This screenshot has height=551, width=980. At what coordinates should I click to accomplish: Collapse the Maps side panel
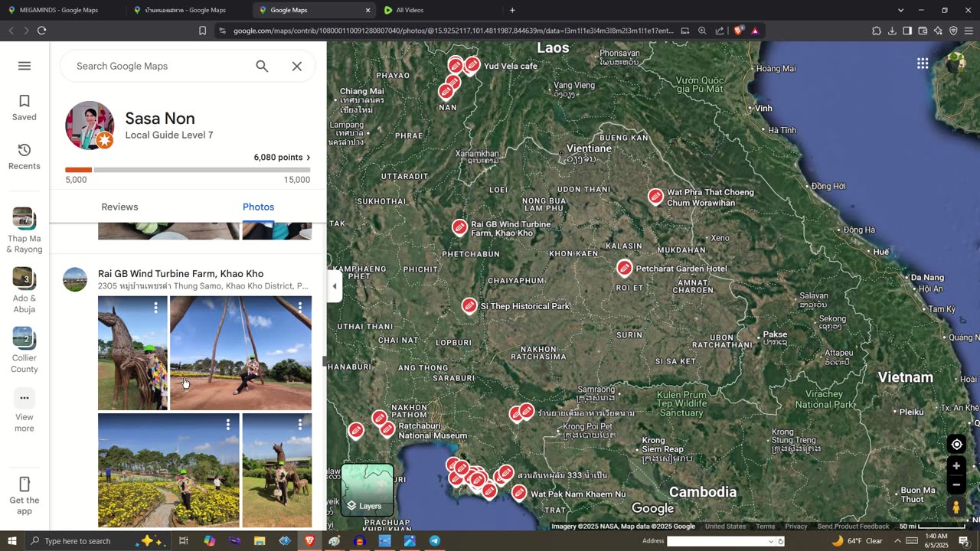tap(335, 286)
